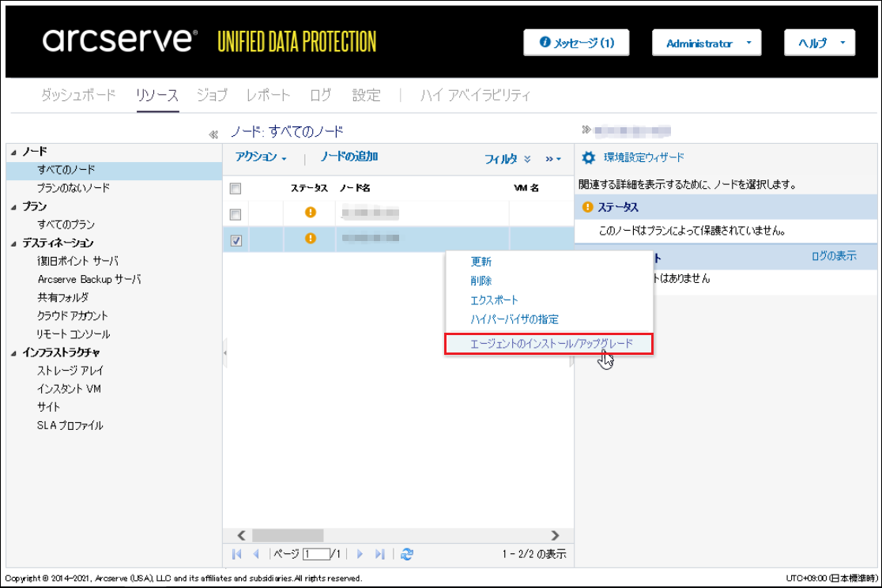
Task: Collapse the デスティネーション tree section
Action: tap(13, 243)
